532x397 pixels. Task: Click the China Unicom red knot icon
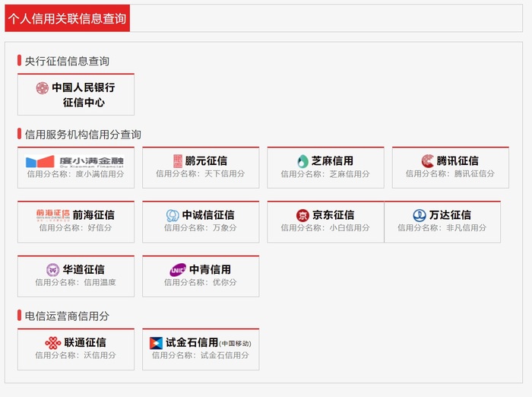coord(53,343)
